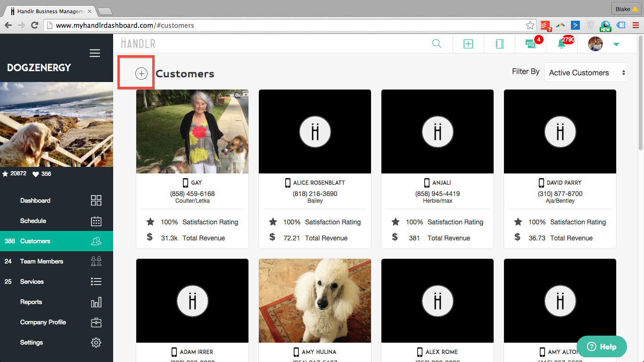This screenshot has height=362, width=644.
Task: Click the green Help button
Action: tap(602, 346)
